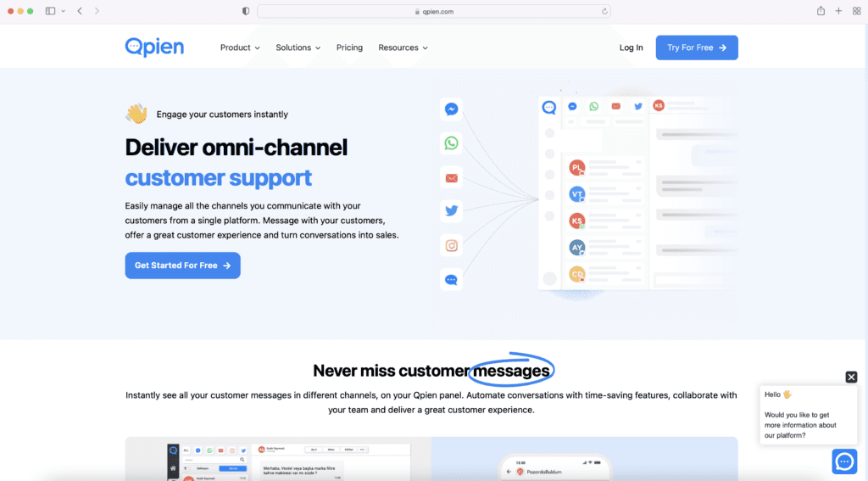868x481 pixels.
Task: Click the Try For Free button
Action: 697,48
